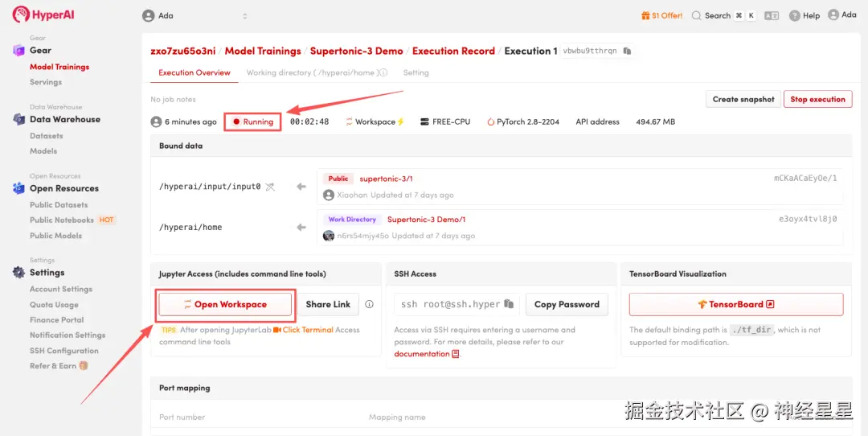Click the No job notes text

tap(174, 99)
